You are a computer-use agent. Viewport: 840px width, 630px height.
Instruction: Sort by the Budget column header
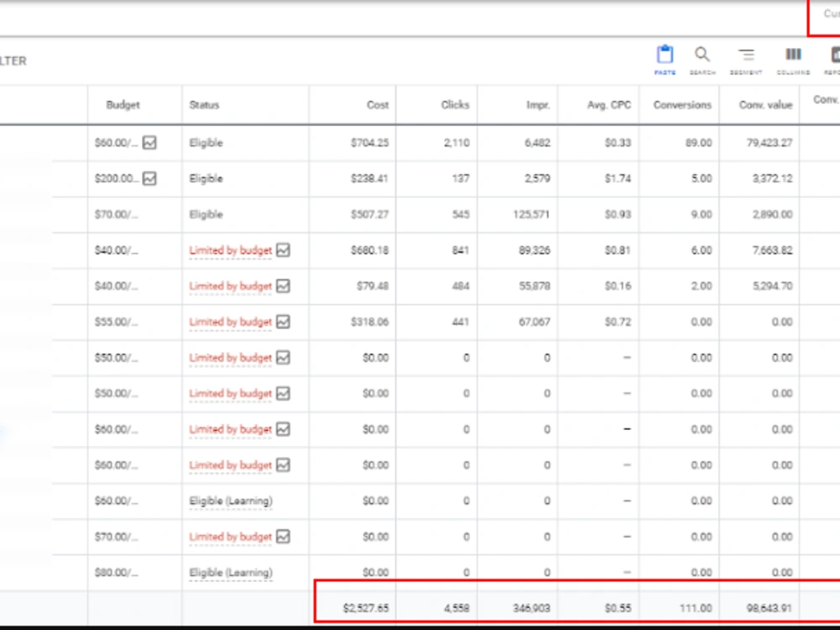123,105
